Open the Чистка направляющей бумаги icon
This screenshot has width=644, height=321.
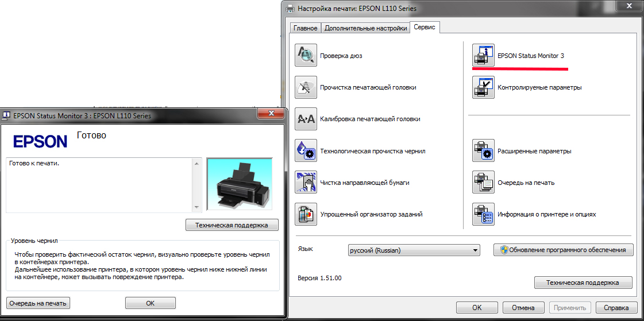306,182
